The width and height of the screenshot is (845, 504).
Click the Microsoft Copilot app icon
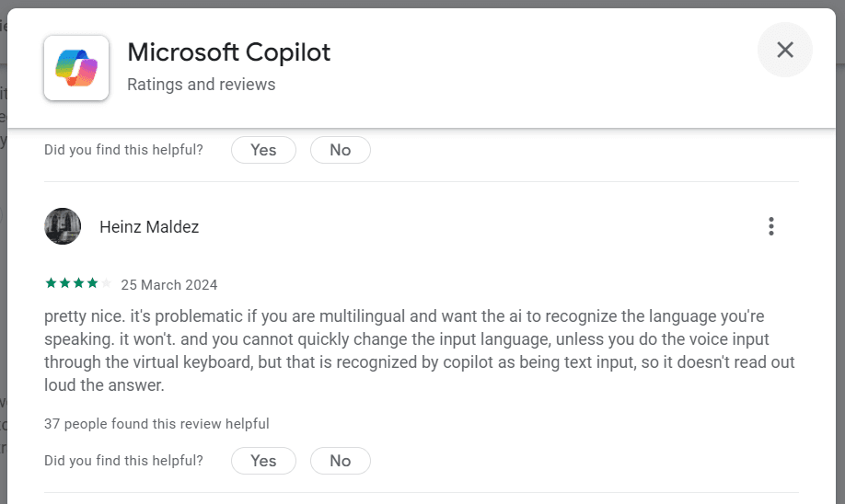[x=76, y=68]
